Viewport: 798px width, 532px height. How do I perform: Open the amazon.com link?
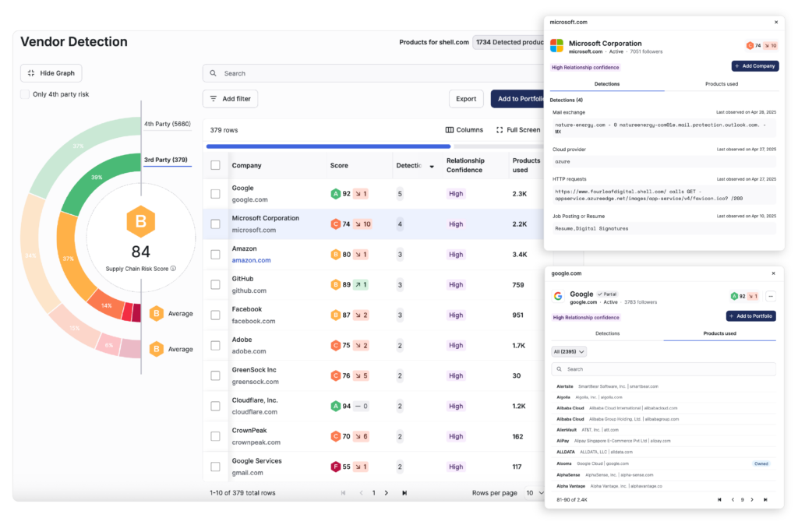point(252,260)
